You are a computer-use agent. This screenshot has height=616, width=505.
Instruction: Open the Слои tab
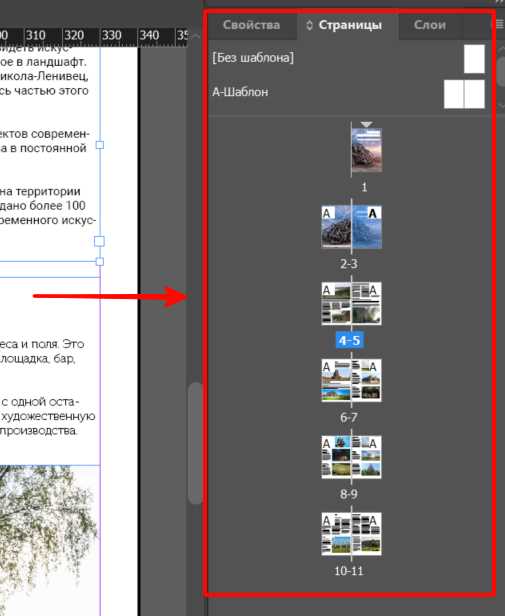point(430,25)
